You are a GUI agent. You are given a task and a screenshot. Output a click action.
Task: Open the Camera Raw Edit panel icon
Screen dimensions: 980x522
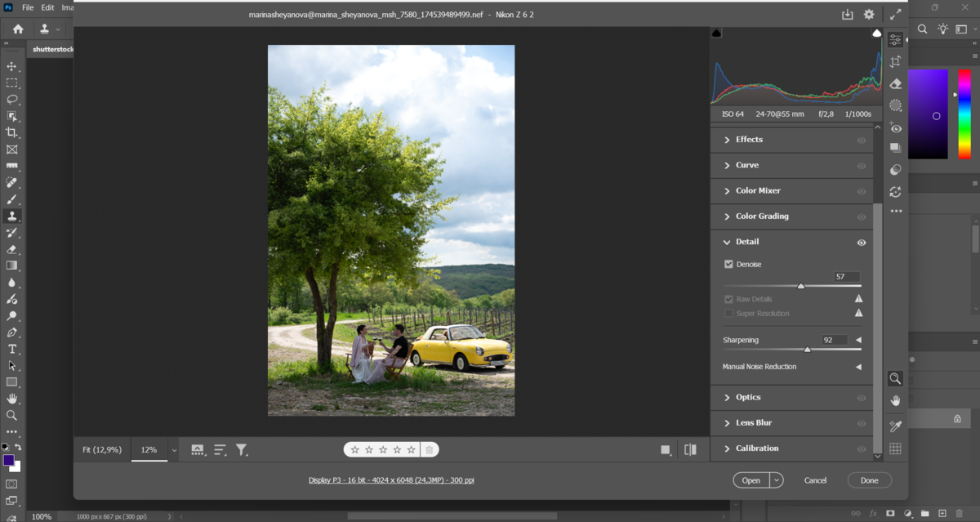pos(896,39)
